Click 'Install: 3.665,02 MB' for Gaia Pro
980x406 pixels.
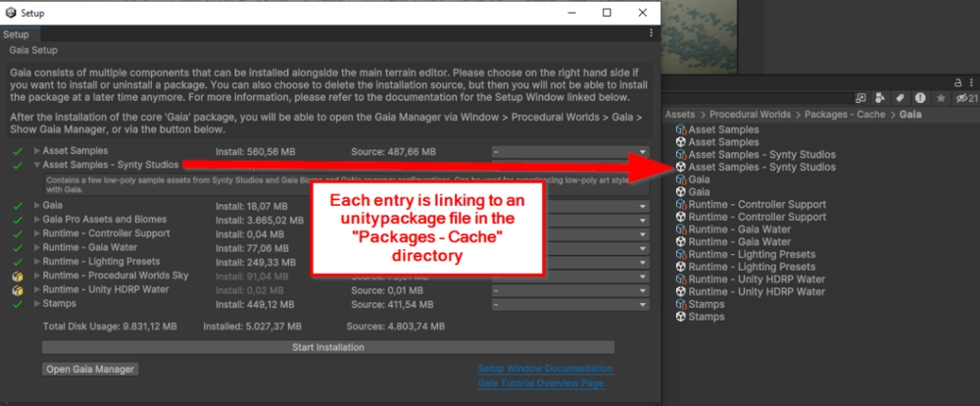coord(260,221)
